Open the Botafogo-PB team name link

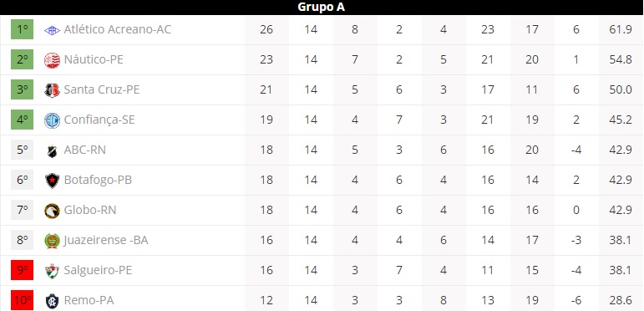tap(98, 180)
